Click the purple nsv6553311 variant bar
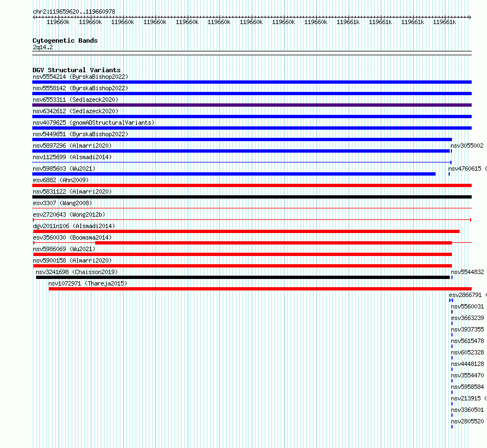Screen dimensions: 487x448 [x=252, y=105]
